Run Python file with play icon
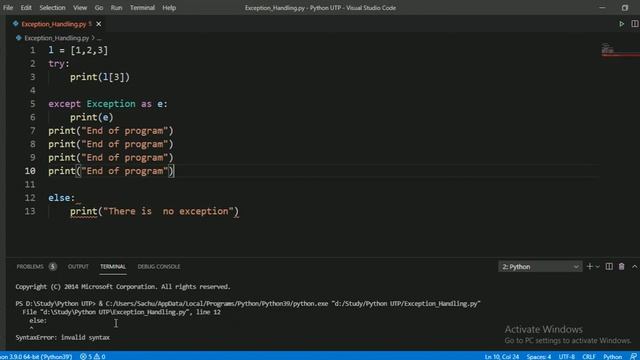640x360 pixels. coord(621,24)
